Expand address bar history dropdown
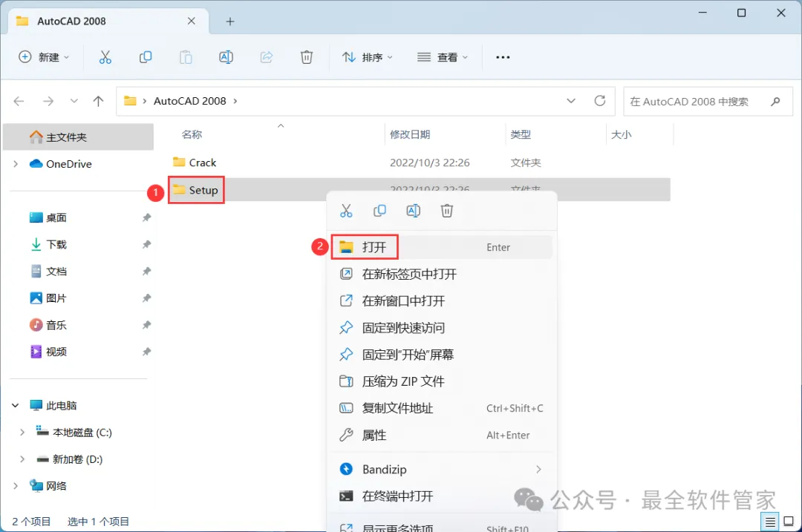Screen dimensions: 802x532 click(x=571, y=101)
